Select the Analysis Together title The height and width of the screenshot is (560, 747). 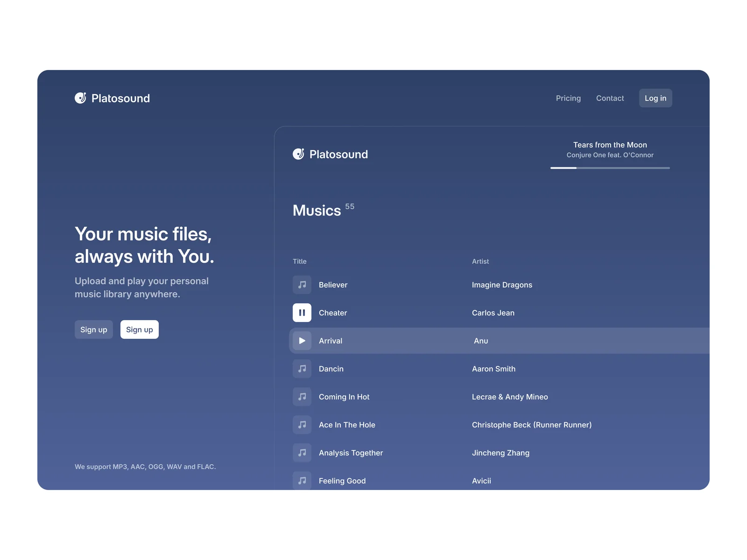[351, 453]
